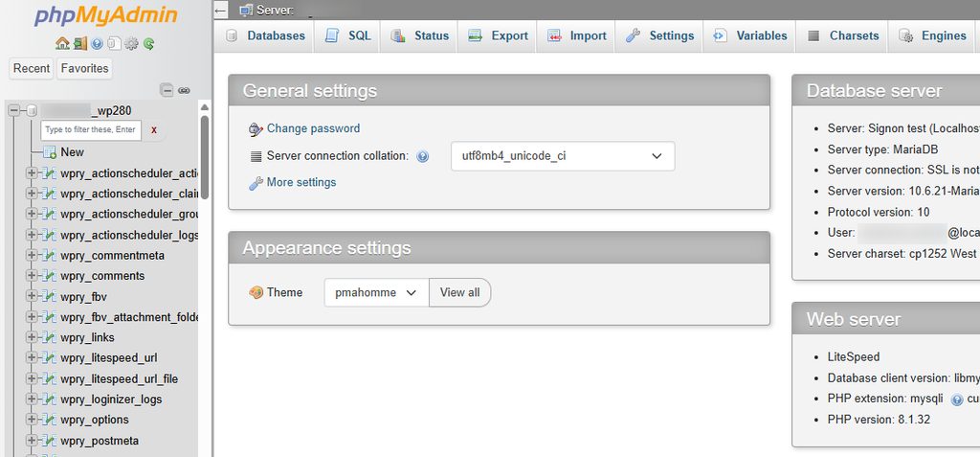Open the Import tab
Image resolution: width=980 pixels, height=457 pixels.
(x=576, y=35)
